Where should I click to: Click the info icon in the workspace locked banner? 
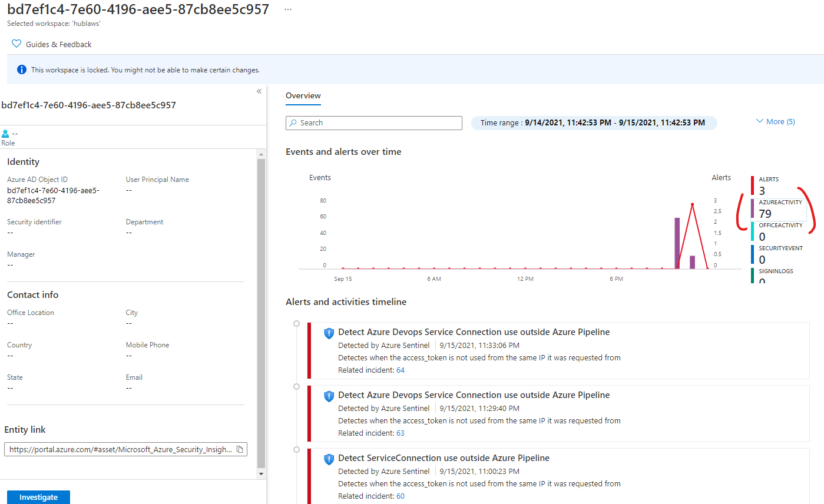[x=22, y=69]
